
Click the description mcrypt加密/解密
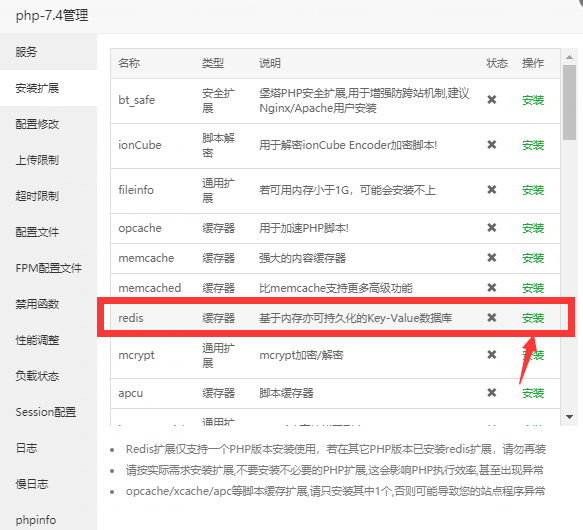click(301, 355)
